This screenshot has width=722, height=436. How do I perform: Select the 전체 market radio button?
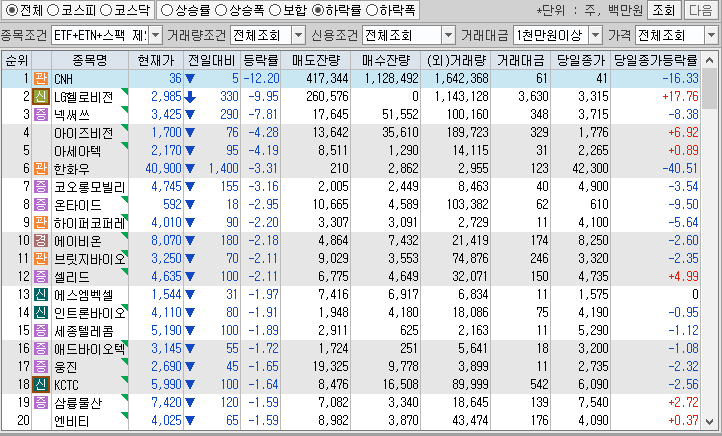(12, 10)
